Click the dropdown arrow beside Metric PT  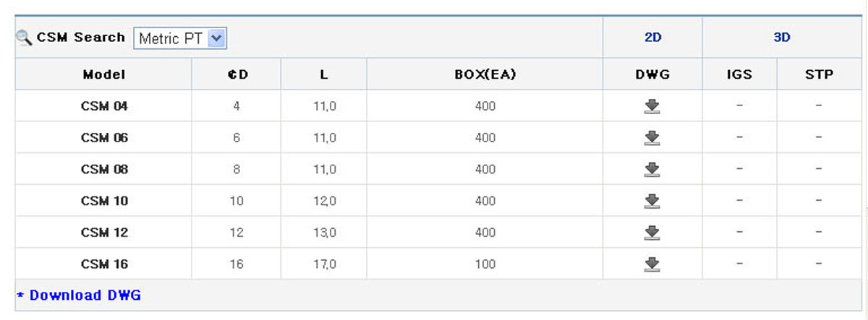click(x=217, y=38)
